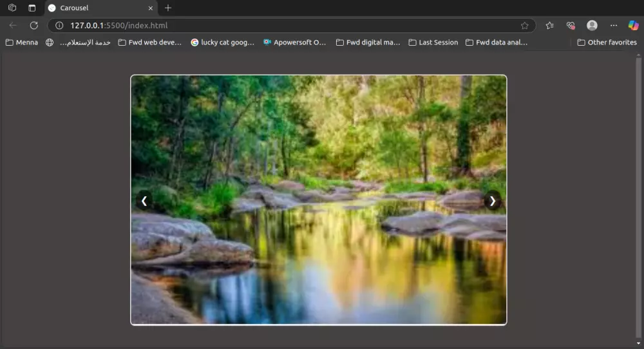Image resolution: width=644 pixels, height=349 pixels.
Task: Select the Carousel tab
Action: coord(101,8)
